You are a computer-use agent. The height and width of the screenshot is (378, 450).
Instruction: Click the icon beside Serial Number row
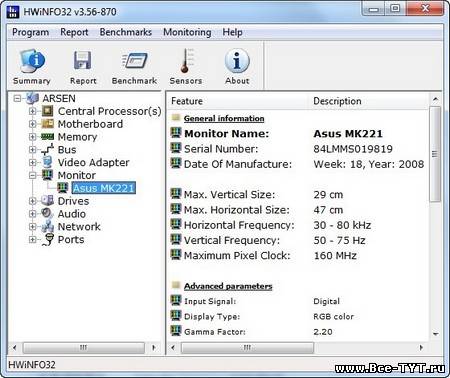176,148
